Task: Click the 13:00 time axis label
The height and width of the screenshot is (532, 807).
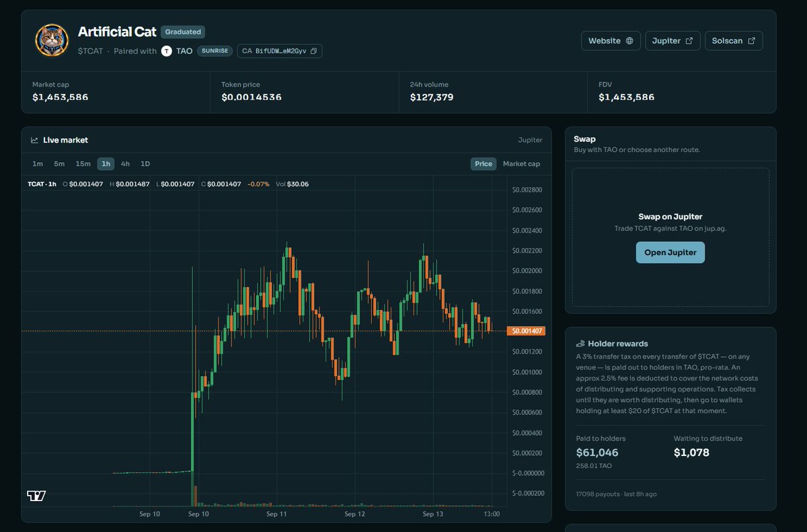Action: click(x=492, y=515)
